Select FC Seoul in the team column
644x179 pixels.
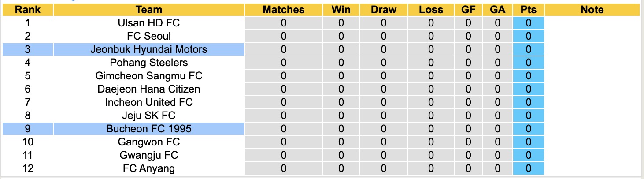[x=149, y=36]
